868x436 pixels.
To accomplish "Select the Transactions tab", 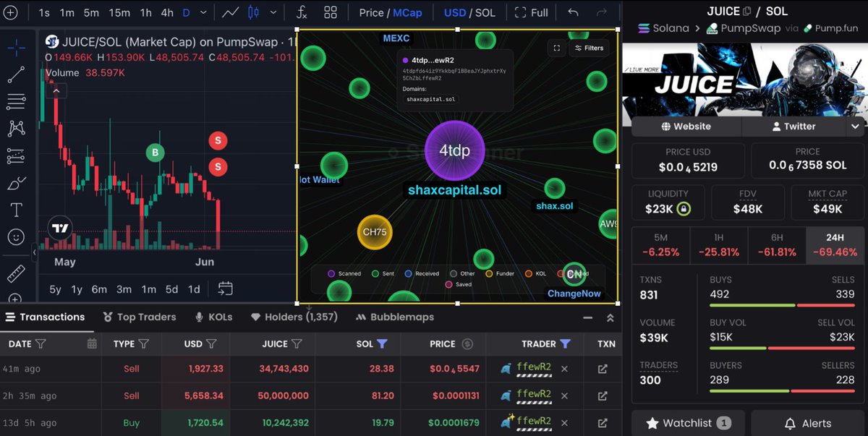I will [x=44, y=317].
